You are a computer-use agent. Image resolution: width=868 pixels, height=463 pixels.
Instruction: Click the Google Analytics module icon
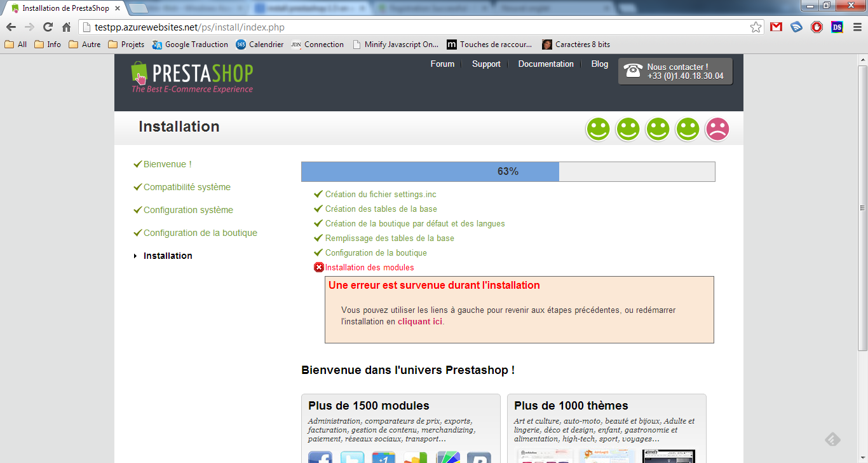416,457
